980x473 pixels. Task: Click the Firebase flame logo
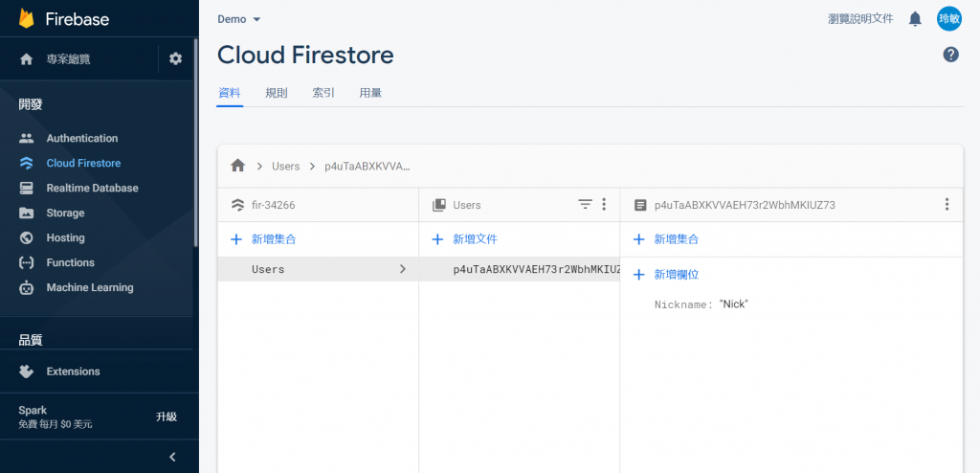tap(26, 19)
